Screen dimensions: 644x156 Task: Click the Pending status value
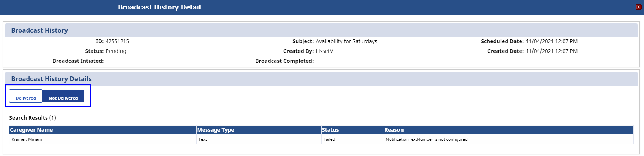116,51
